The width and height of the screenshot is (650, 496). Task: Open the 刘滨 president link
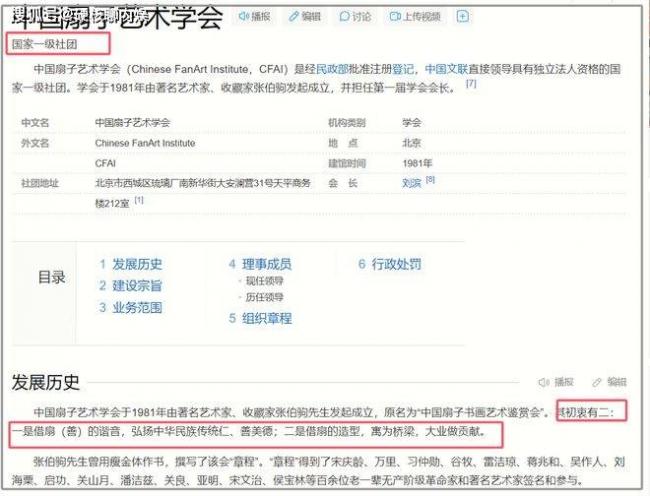click(x=411, y=183)
